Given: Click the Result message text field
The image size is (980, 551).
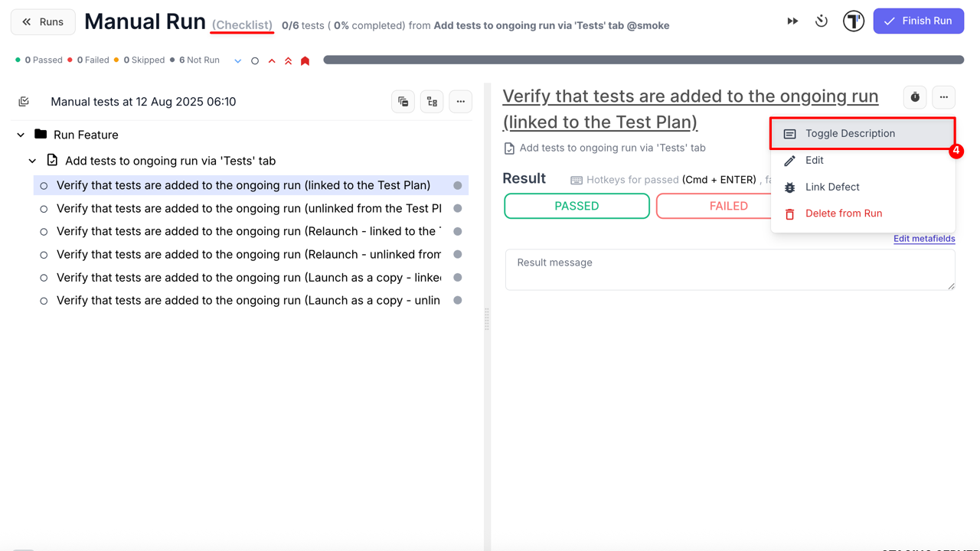Looking at the screenshot, I should pos(730,270).
